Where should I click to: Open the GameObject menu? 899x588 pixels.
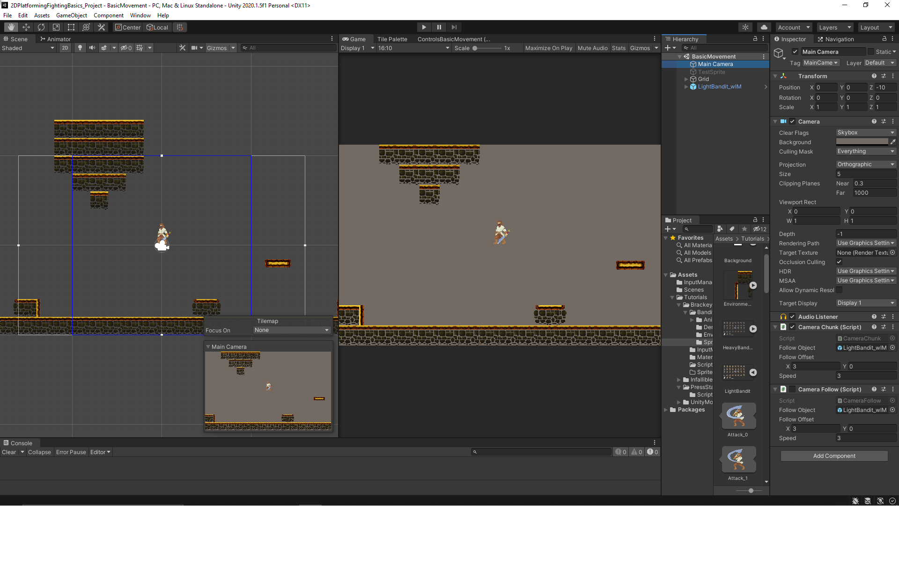(71, 15)
